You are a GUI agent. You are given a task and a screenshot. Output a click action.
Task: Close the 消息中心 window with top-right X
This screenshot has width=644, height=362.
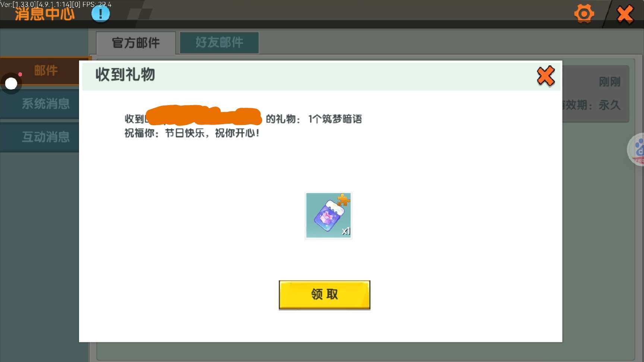(x=625, y=15)
